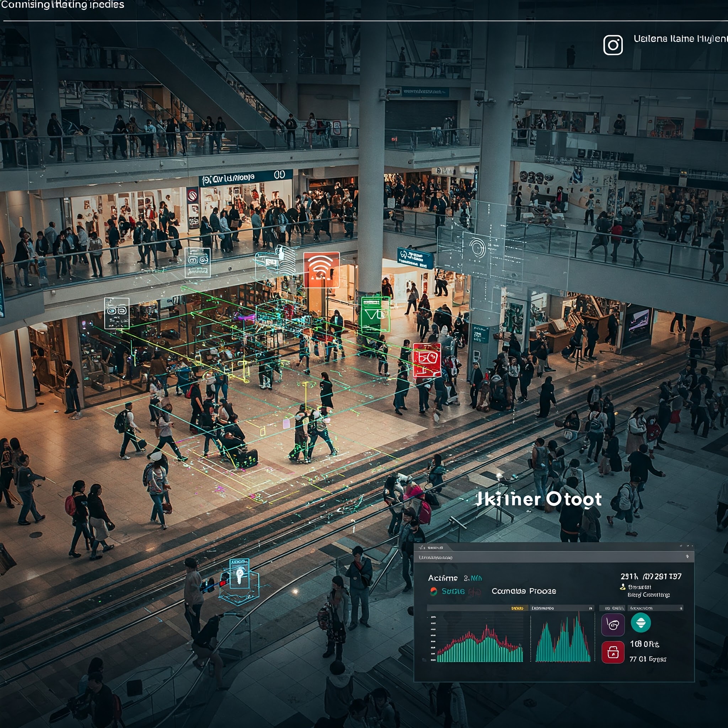Viewport: 728px width, 728px height.
Task: Toggle the red-green status indicator in dashboard
Action: [x=433, y=591]
